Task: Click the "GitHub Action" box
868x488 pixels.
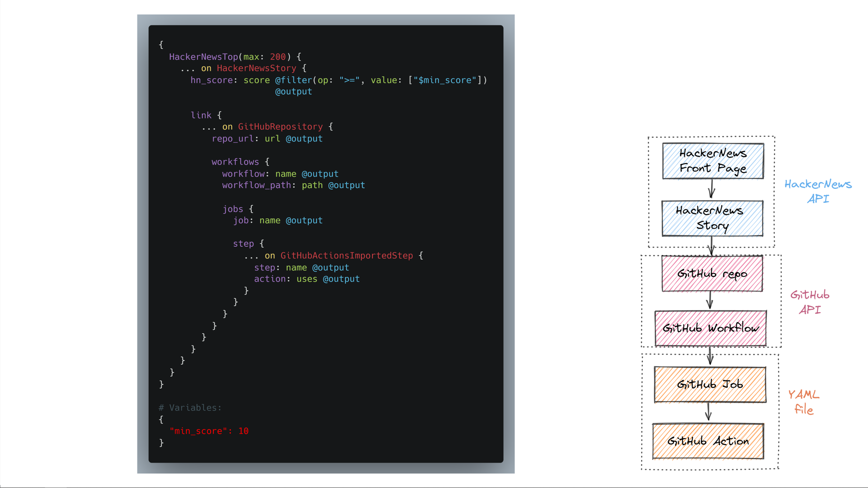Action: tap(708, 441)
